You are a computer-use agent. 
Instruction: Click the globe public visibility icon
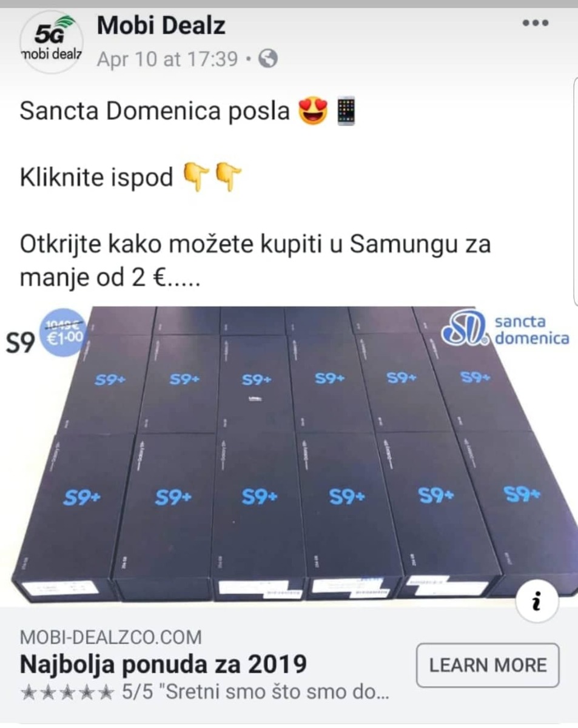[x=267, y=59]
